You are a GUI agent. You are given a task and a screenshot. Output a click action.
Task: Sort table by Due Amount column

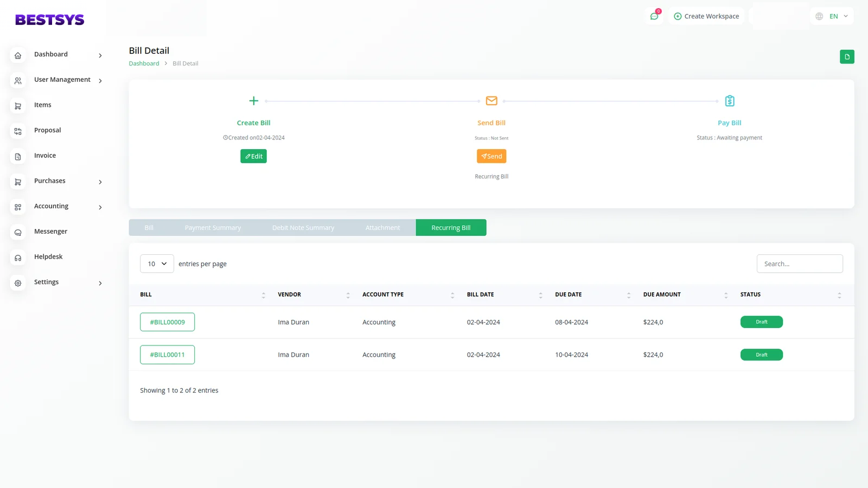click(x=726, y=295)
